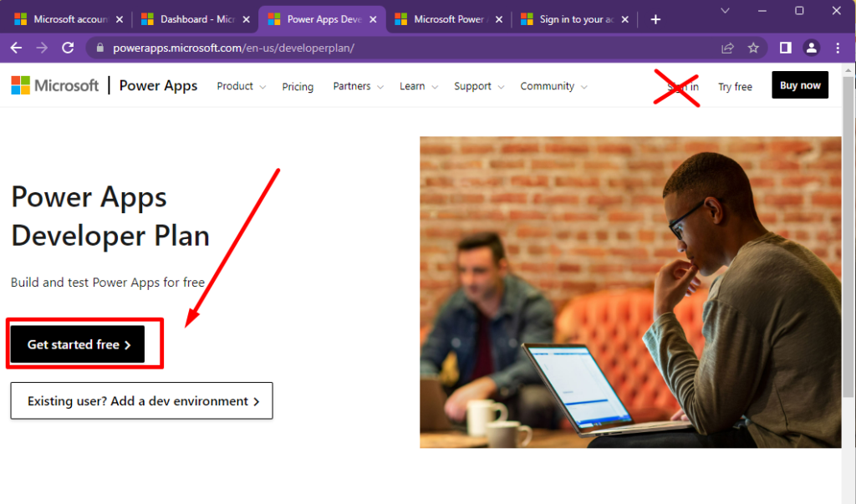Click the Try free link
This screenshot has height=504, width=856.
coord(735,86)
